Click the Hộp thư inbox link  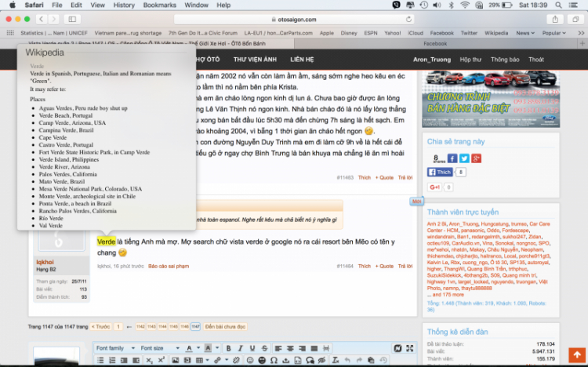pyautogui.click(x=470, y=60)
